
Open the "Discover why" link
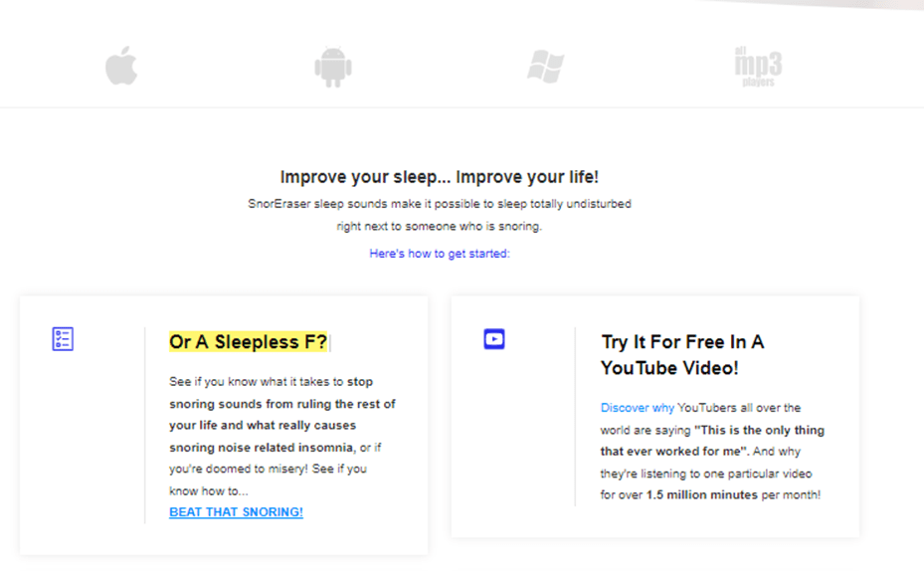pyautogui.click(x=638, y=408)
